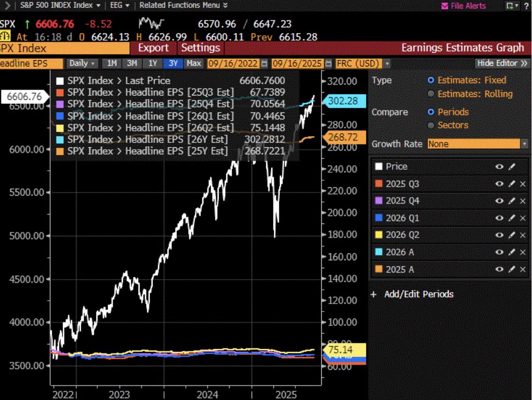Hide the 2026 Q1 series with eye icon

(x=499, y=218)
